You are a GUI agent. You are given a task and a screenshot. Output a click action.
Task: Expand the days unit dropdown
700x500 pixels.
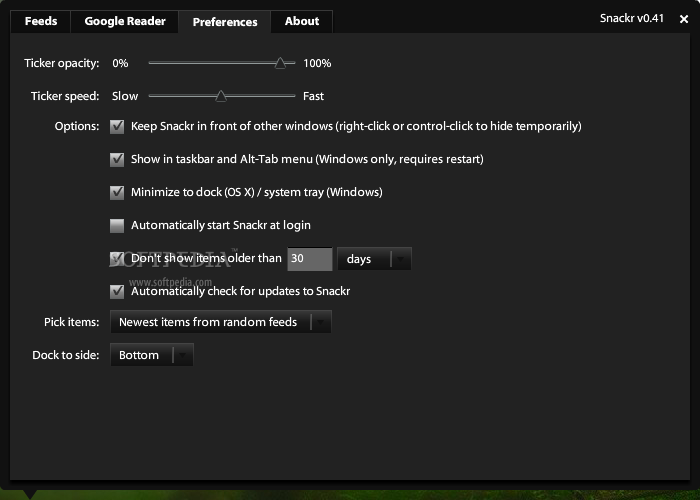click(374, 259)
